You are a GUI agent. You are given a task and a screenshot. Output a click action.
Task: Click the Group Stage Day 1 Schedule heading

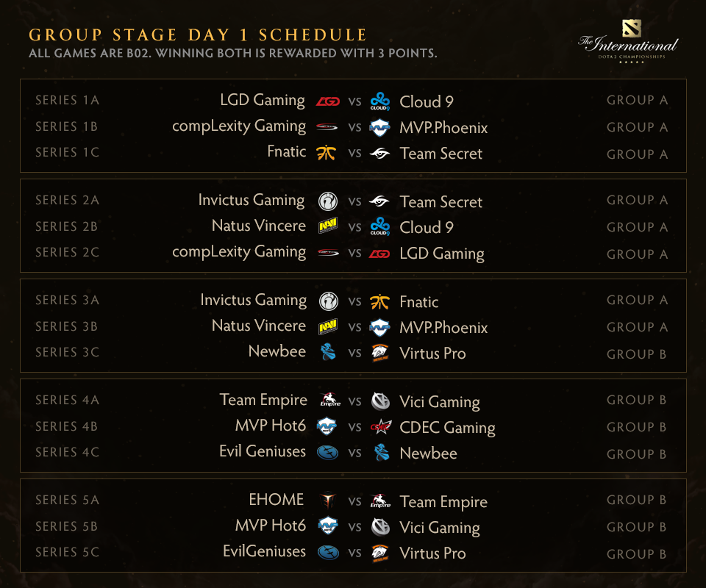[x=198, y=35]
